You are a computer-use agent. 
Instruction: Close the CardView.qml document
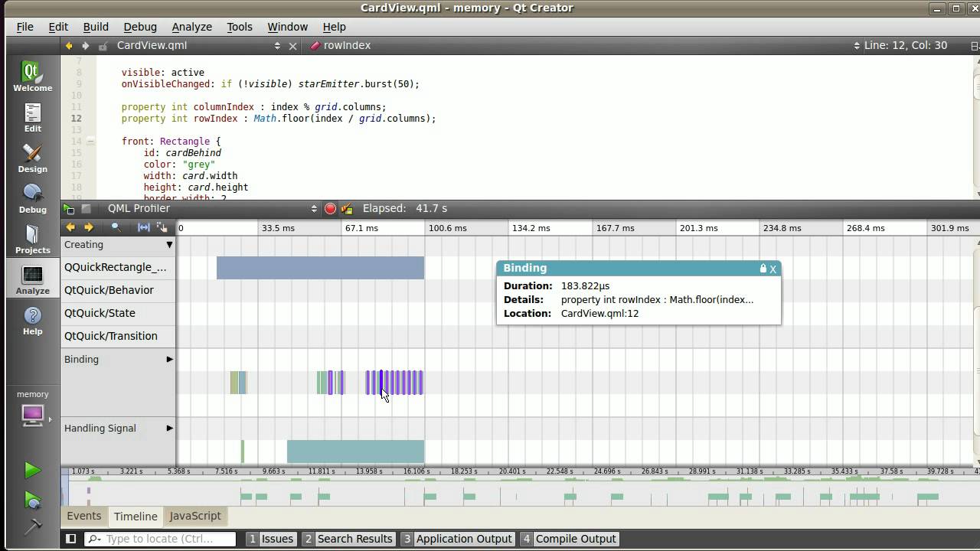pos(292,46)
